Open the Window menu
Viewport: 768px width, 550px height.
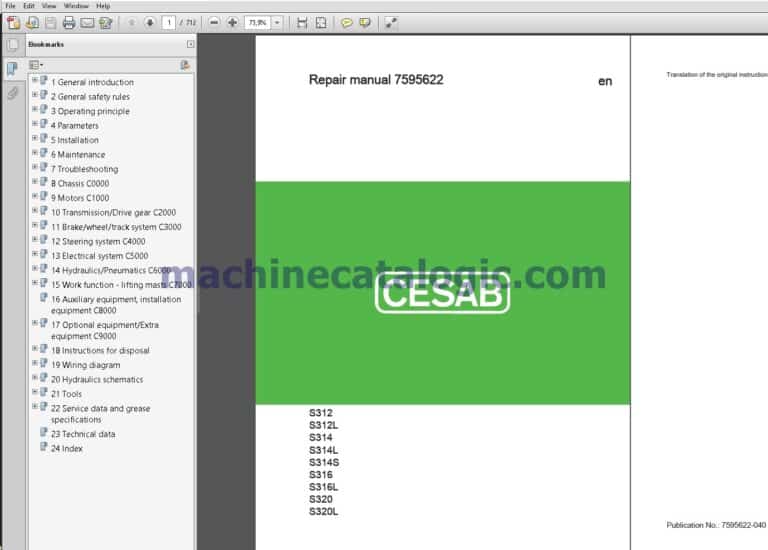click(76, 6)
